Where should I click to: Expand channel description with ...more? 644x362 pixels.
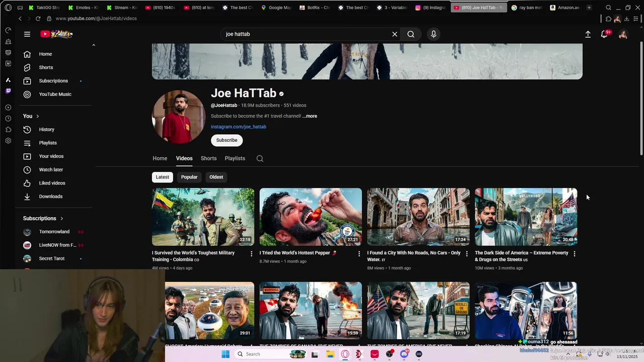[309, 116]
